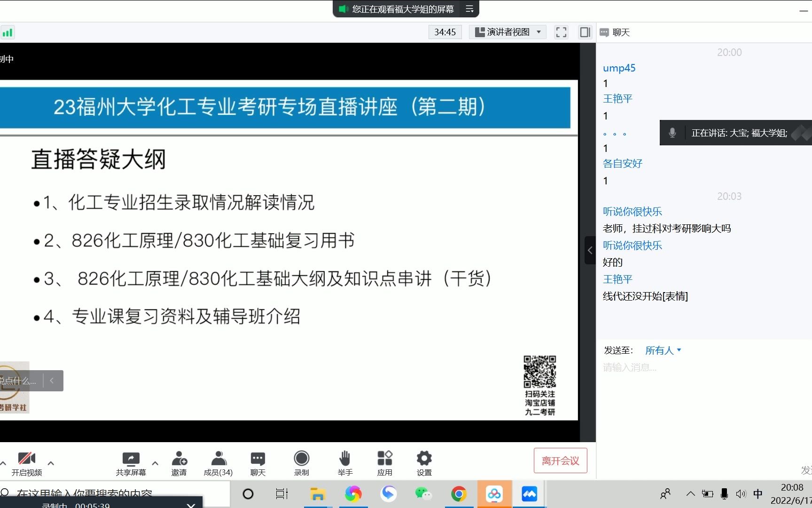Click sender name ump45 in chat

(x=619, y=68)
